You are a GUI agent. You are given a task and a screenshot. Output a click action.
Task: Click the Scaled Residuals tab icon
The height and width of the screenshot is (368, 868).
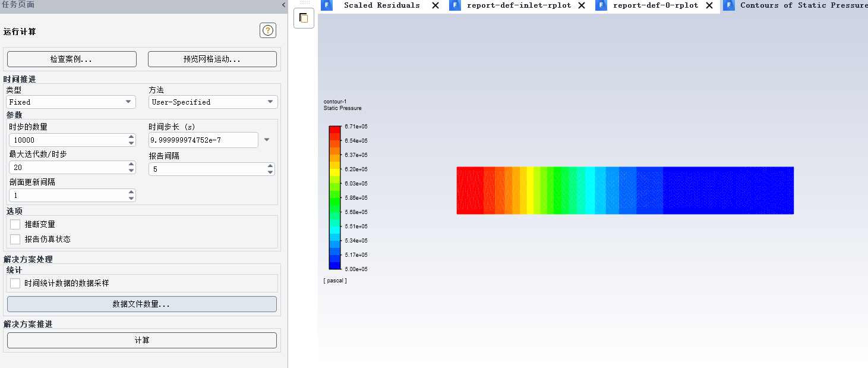tap(326, 5)
